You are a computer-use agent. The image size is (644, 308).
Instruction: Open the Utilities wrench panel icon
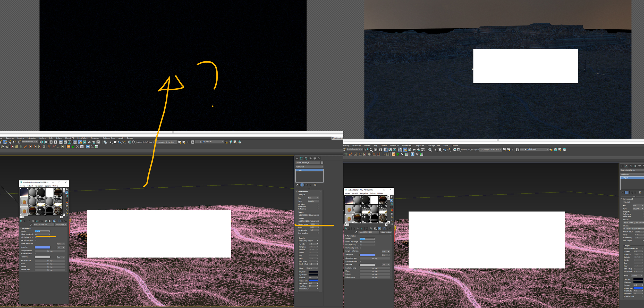[x=319, y=159]
